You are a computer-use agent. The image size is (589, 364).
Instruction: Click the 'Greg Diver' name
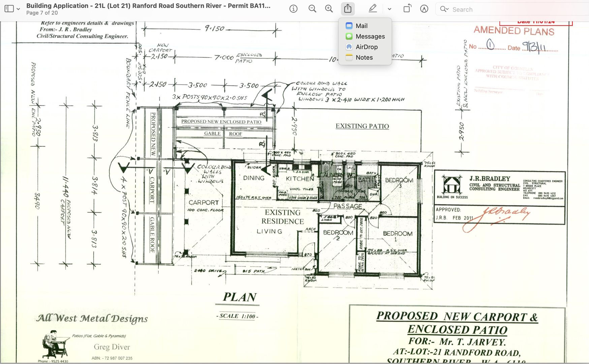[112, 347]
